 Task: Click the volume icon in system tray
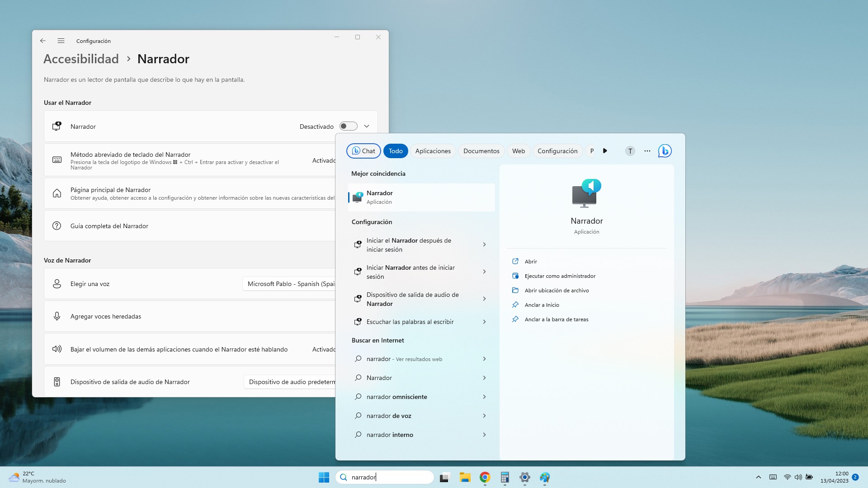(798, 477)
